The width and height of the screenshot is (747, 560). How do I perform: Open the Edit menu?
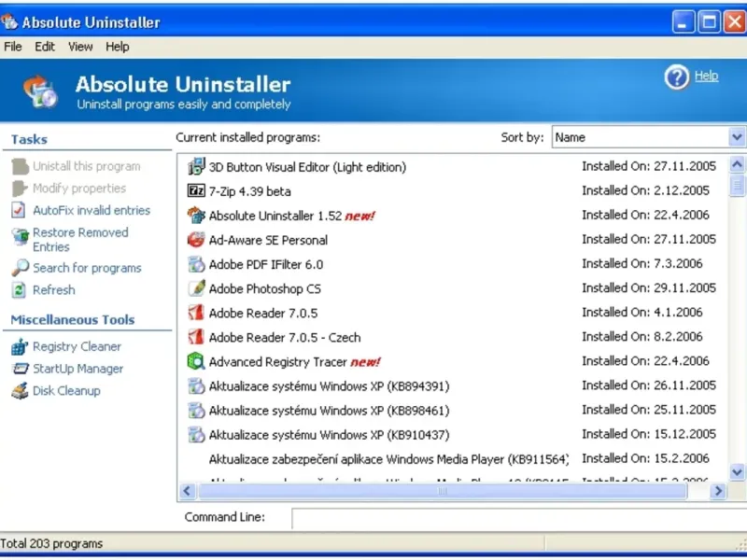(x=45, y=47)
